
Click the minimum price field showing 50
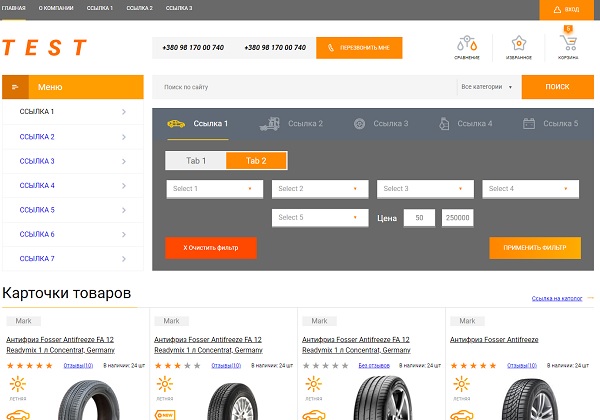(419, 218)
